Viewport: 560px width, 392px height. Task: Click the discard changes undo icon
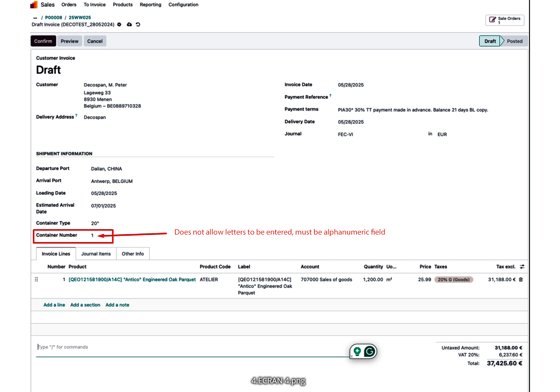[x=138, y=25]
